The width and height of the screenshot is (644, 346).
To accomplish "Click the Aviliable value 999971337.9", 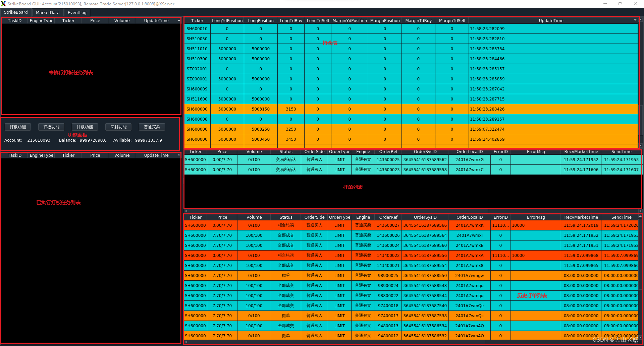I will [148, 140].
